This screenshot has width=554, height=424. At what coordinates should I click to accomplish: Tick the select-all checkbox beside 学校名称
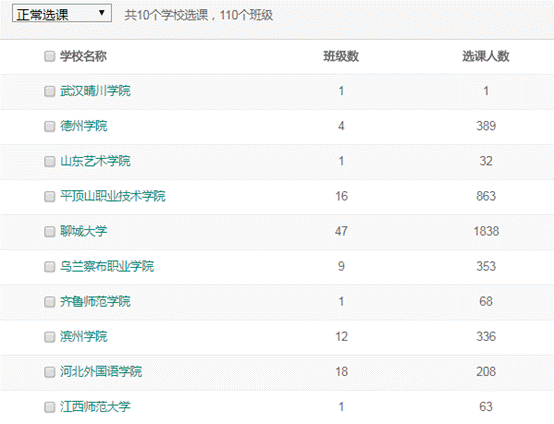[49, 56]
